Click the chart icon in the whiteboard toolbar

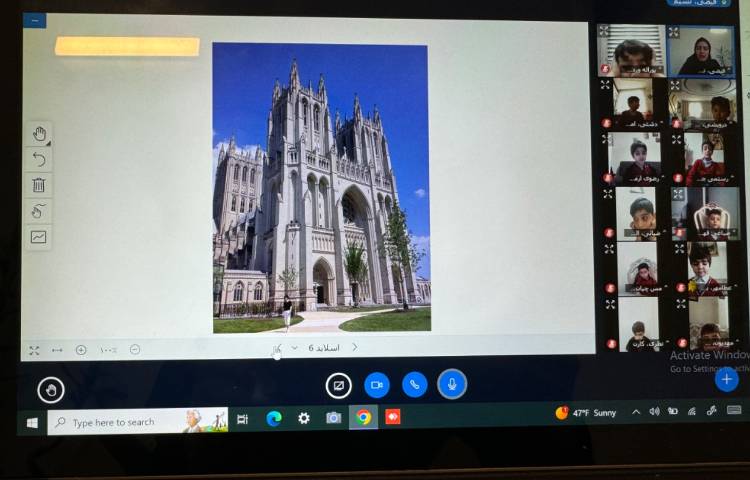point(39,237)
